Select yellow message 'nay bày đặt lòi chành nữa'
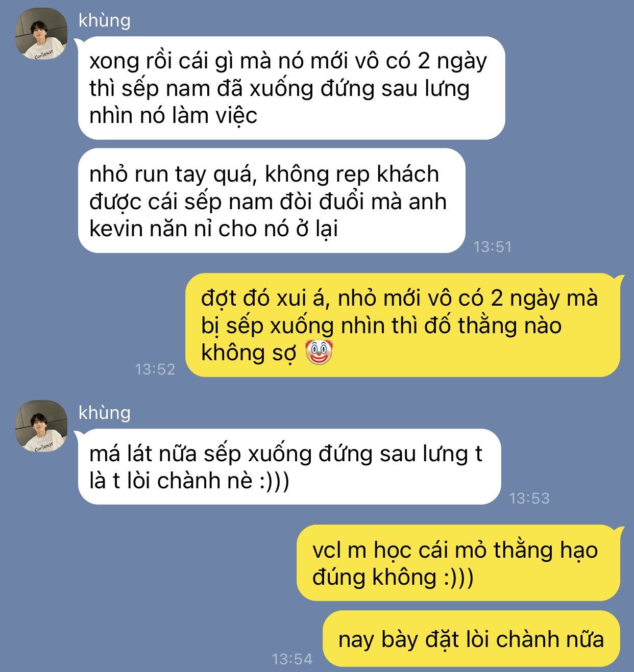Screen dimensions: 634x672 coord(472,639)
